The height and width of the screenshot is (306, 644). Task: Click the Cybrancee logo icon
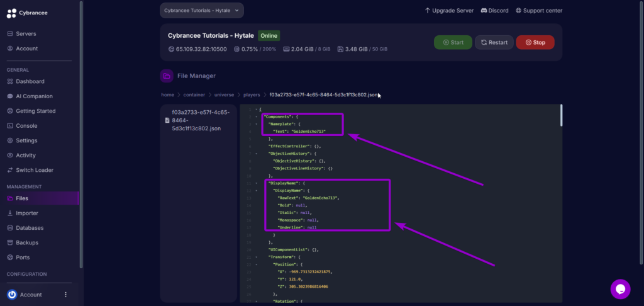point(11,12)
